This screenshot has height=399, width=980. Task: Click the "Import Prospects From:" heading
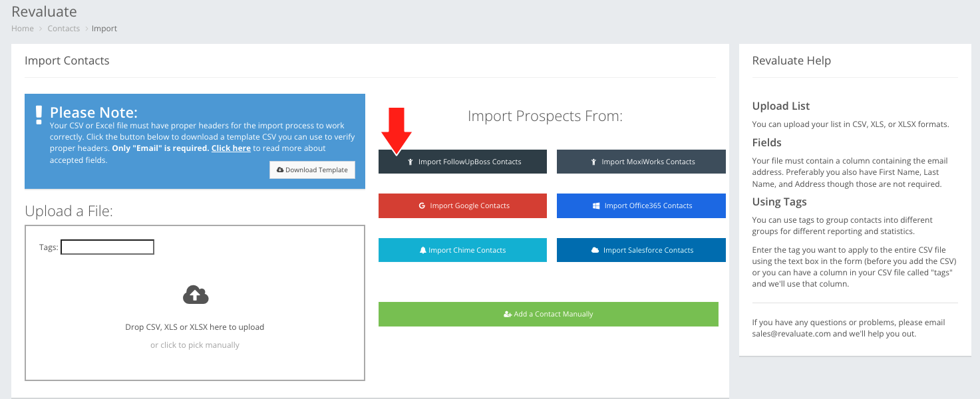[545, 116]
